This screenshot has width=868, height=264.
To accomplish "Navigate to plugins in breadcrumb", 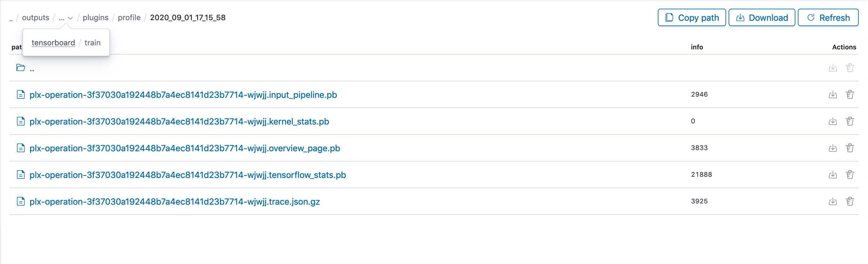I will click(x=96, y=17).
